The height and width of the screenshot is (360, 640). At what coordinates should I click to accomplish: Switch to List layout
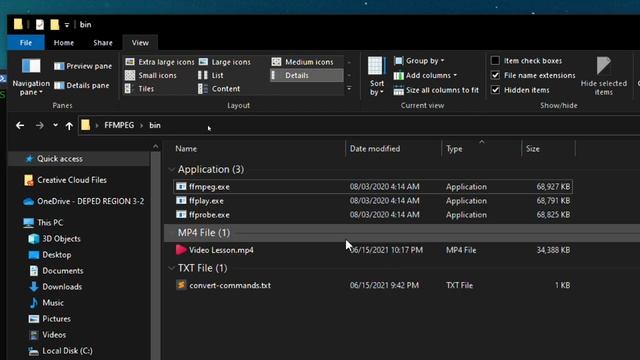[x=211, y=76]
